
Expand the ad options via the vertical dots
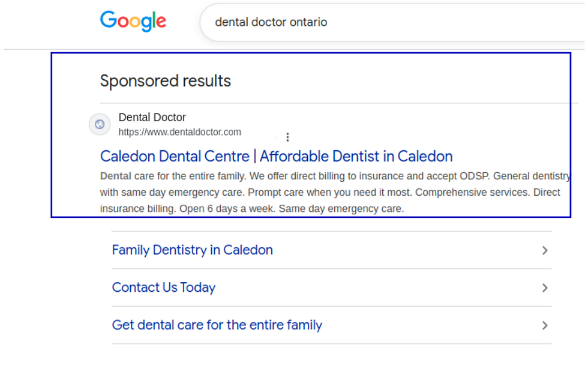click(288, 137)
